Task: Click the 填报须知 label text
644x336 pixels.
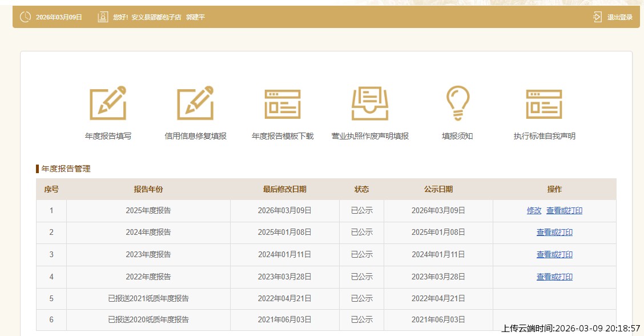Action: click(457, 136)
